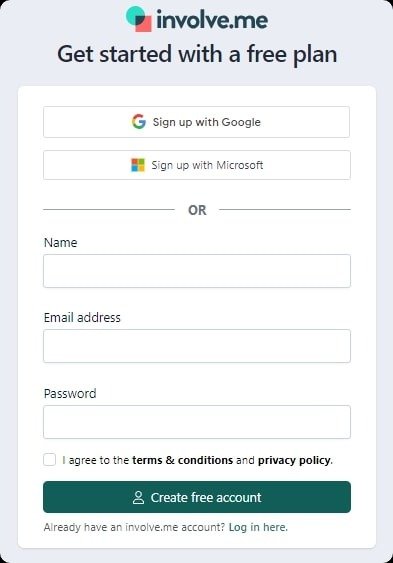Screen dimensions: 393x563
Task: Click the Email address label
Action: click(x=82, y=317)
